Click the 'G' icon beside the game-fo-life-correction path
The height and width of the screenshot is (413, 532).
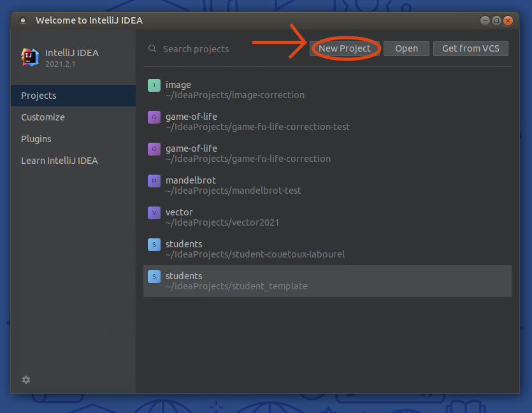[154, 149]
